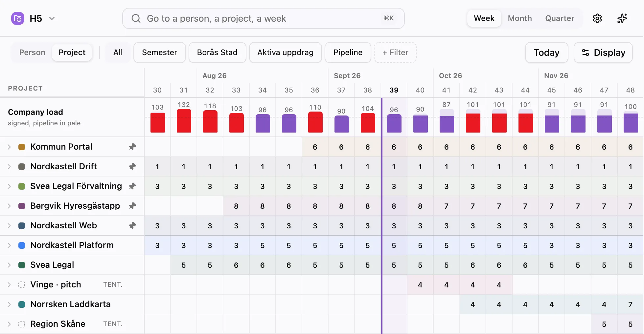Screen dimensions: 644x334
Task: Expand the Bergvik Hyresgästapp row
Action: pyautogui.click(x=9, y=206)
